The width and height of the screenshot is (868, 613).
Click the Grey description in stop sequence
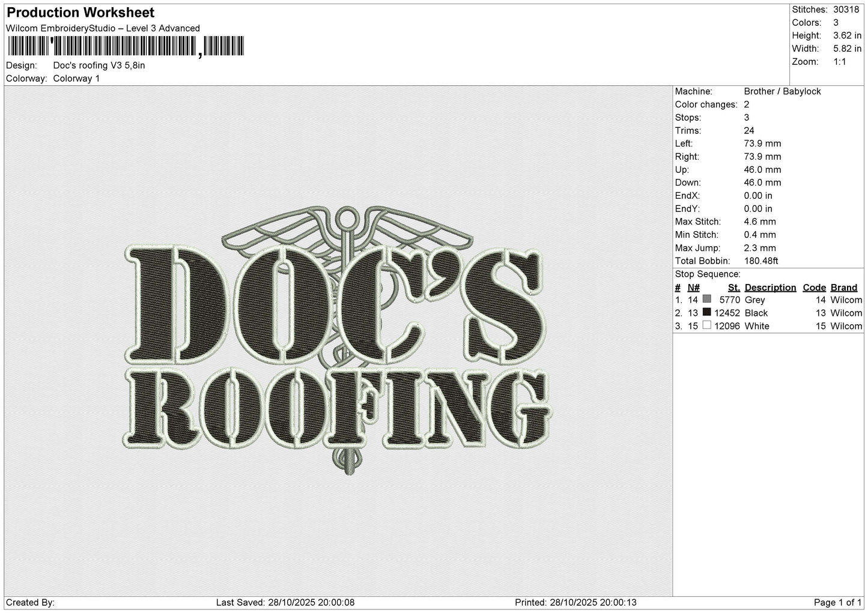pyautogui.click(x=754, y=300)
